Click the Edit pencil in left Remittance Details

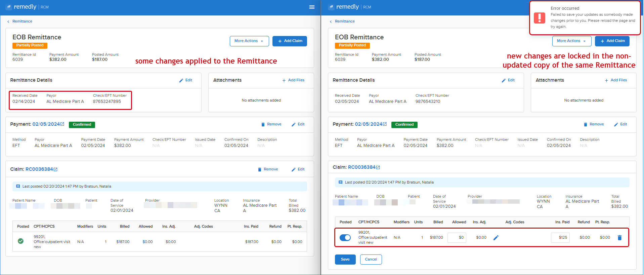click(x=181, y=80)
